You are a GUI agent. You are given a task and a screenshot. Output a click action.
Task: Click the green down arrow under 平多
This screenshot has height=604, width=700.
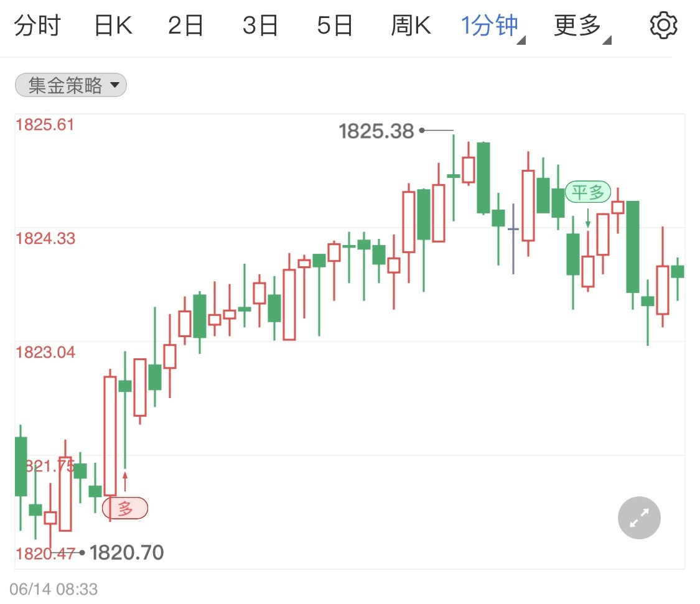(x=588, y=218)
